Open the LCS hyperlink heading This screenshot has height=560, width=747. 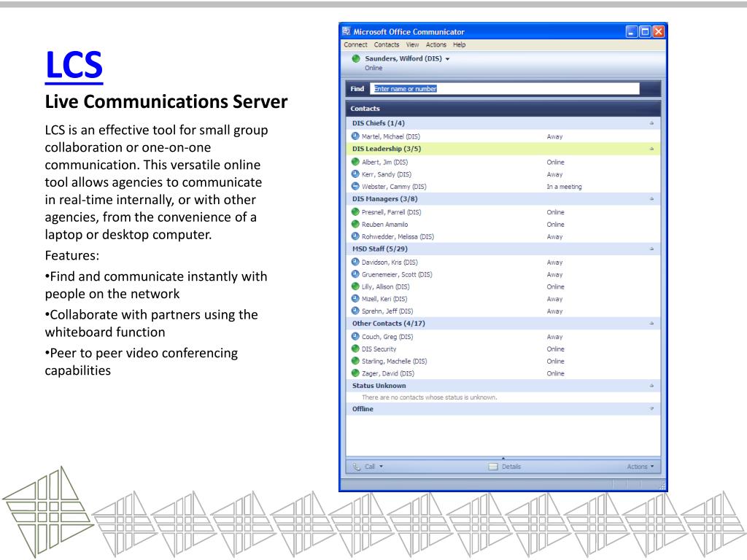tap(74, 65)
